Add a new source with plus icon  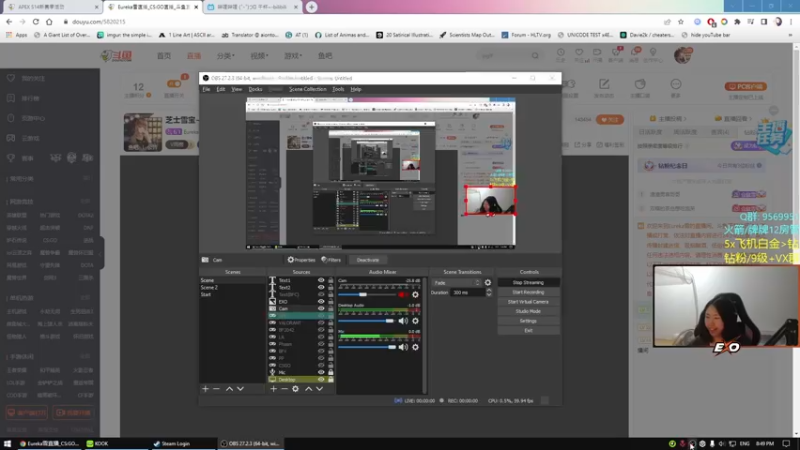(x=273, y=389)
